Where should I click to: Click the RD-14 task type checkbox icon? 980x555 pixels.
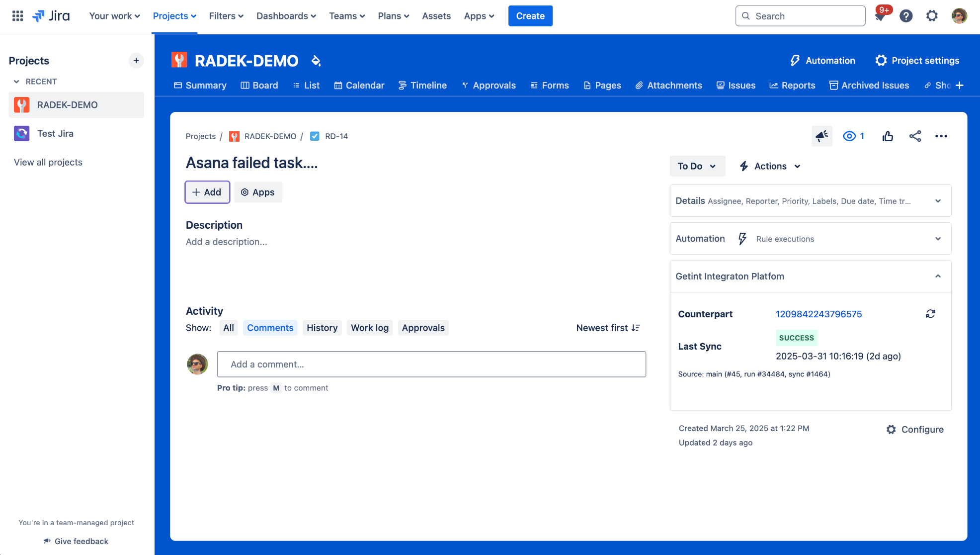(x=315, y=136)
